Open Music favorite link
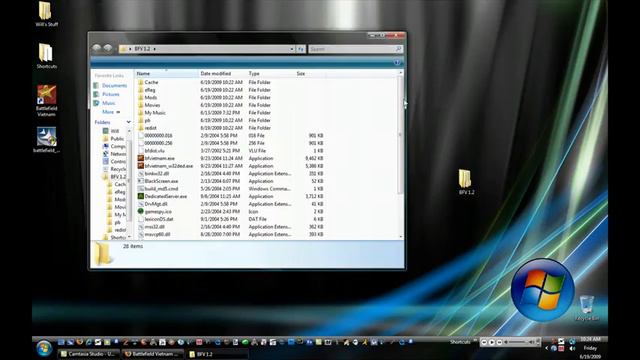Screen dimensions: 640x360 (x=104, y=103)
